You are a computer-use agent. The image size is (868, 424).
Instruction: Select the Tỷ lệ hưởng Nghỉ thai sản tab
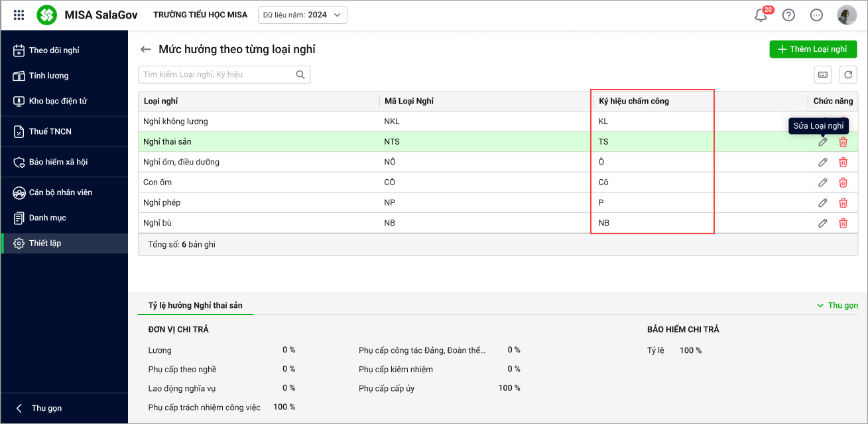[196, 305]
